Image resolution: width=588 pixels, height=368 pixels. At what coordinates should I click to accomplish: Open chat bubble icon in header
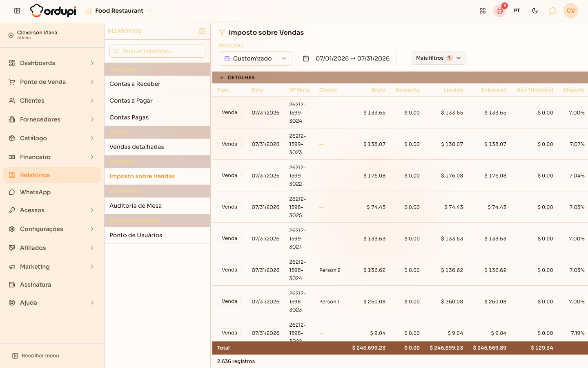[x=552, y=11]
